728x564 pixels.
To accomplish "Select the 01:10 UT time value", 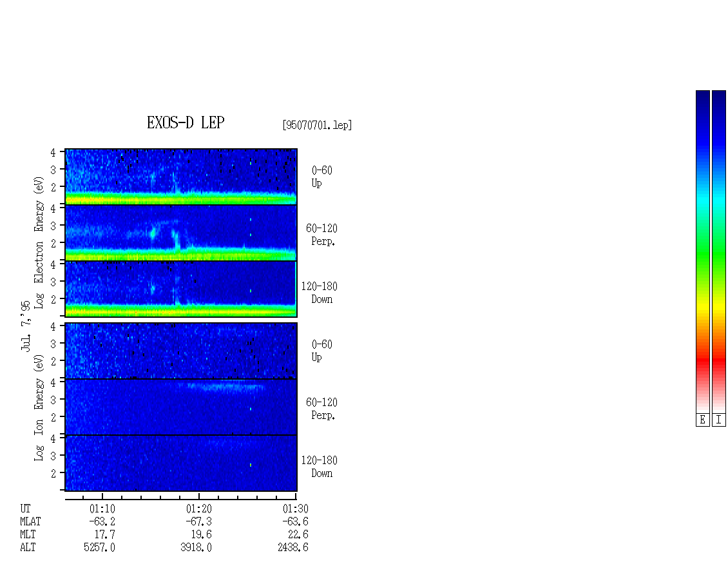I will (102, 509).
